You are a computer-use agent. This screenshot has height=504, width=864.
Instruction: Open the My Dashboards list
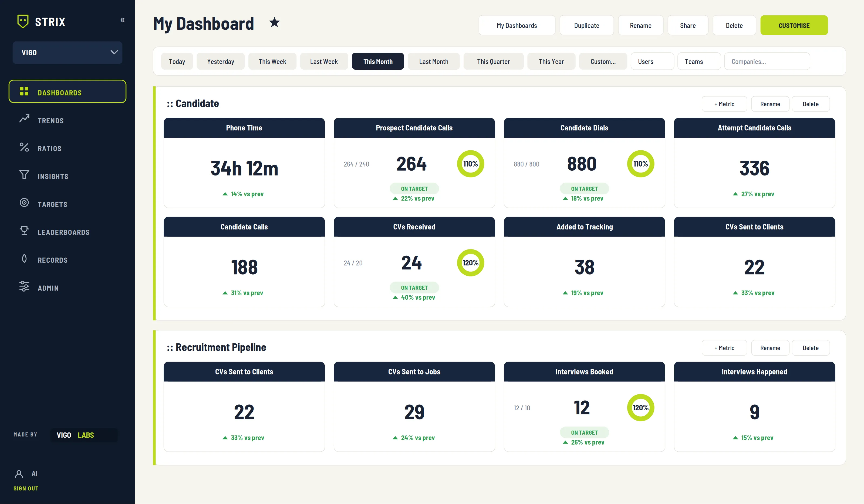point(517,25)
